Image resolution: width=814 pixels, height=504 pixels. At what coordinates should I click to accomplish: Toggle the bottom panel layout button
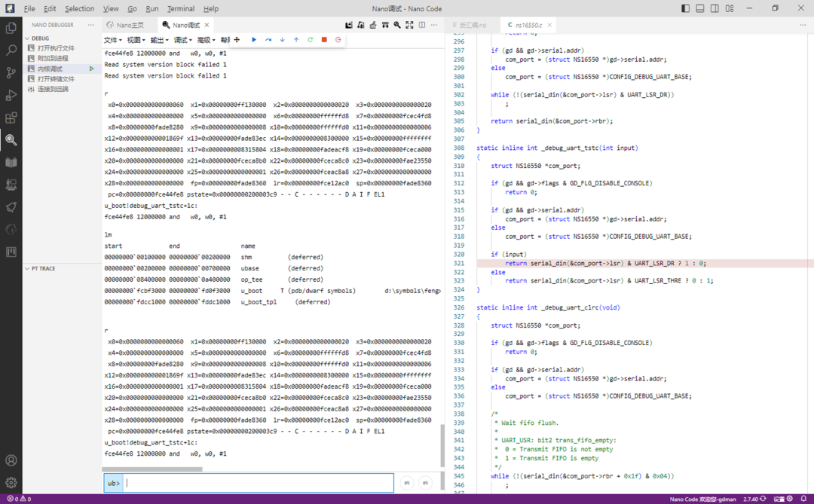click(x=700, y=8)
